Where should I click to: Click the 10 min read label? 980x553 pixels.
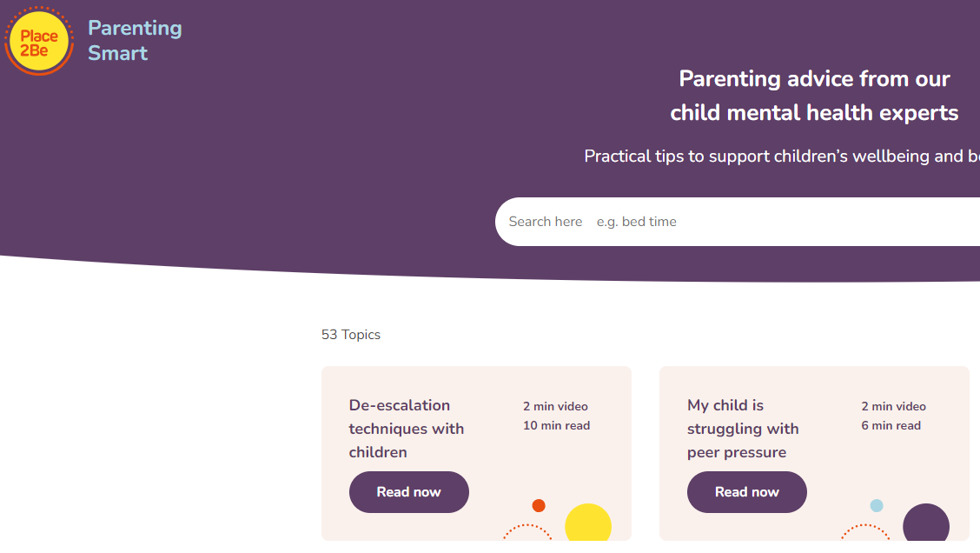556,425
